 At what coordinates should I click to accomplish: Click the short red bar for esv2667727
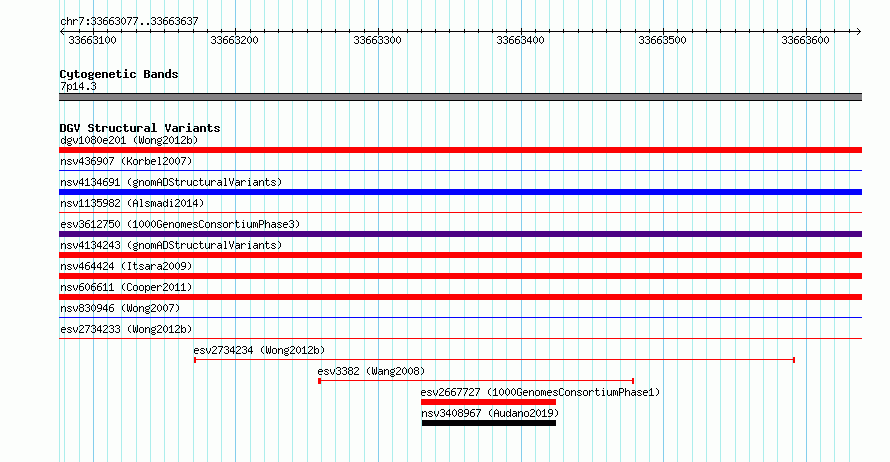pos(488,402)
